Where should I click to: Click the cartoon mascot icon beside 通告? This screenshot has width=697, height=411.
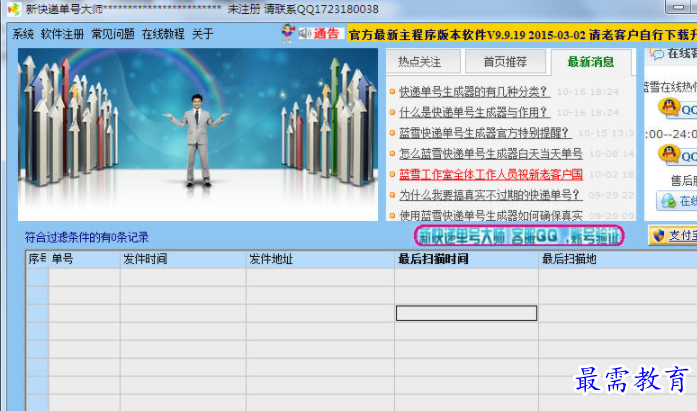click(288, 33)
